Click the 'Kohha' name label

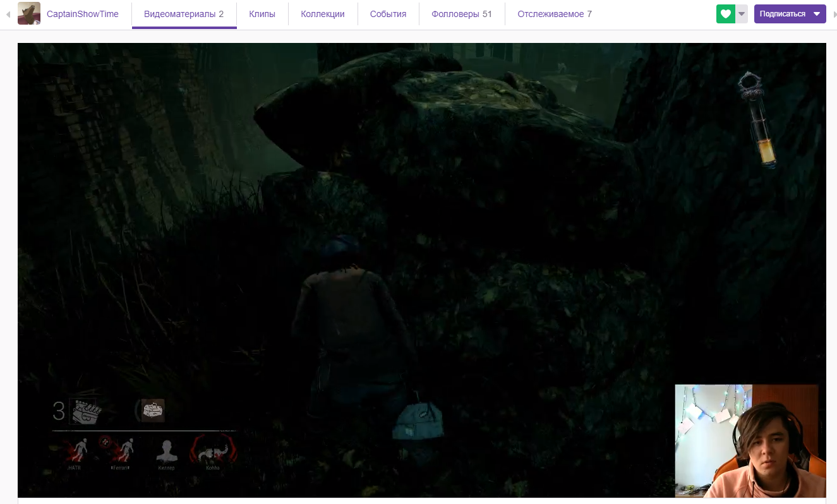[x=213, y=468]
